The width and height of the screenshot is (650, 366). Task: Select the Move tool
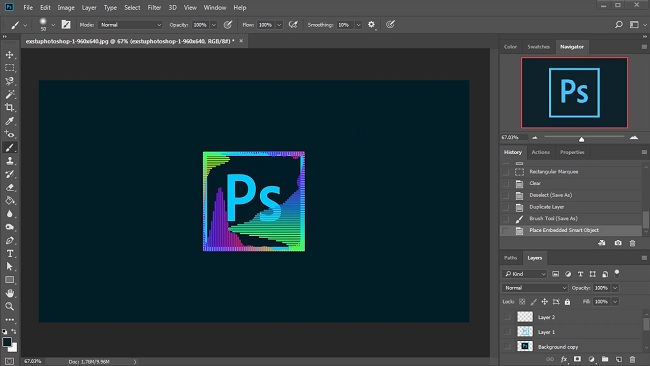coord(10,55)
